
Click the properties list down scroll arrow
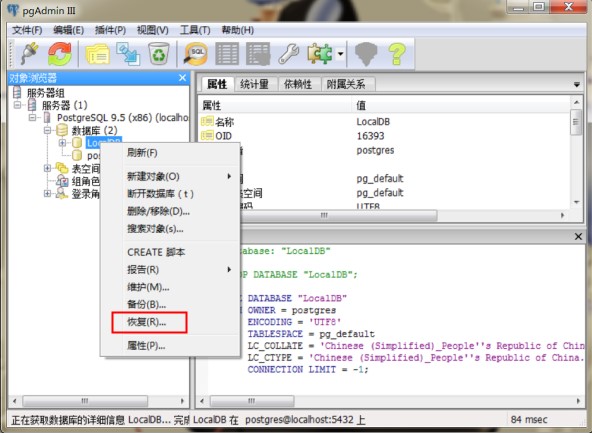[576, 202]
